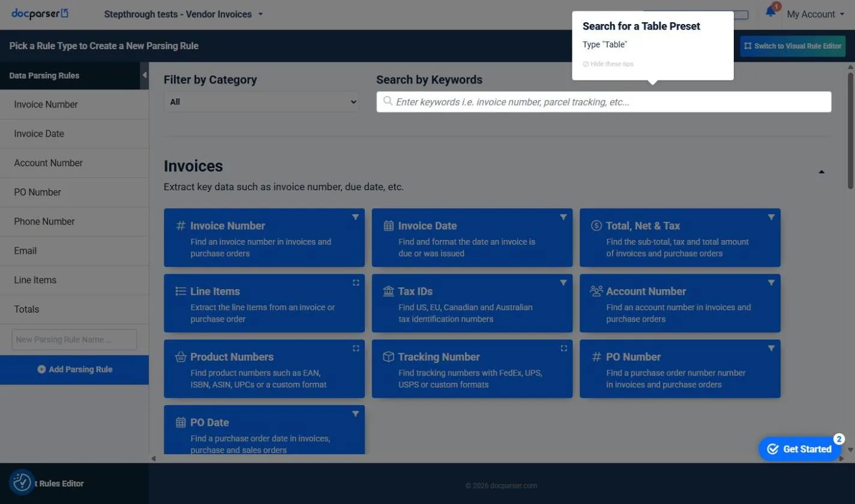
Task: Click the circular checklist icon at bottom left
Action: point(22,482)
